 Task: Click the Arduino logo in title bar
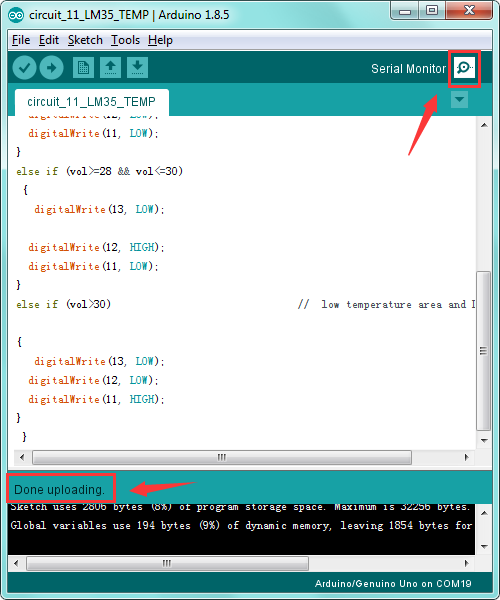[16, 15]
